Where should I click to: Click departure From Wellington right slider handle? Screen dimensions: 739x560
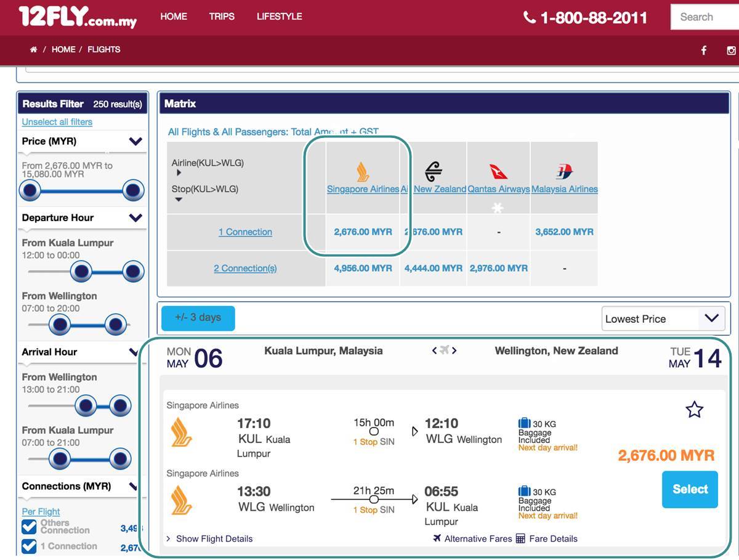tap(116, 324)
